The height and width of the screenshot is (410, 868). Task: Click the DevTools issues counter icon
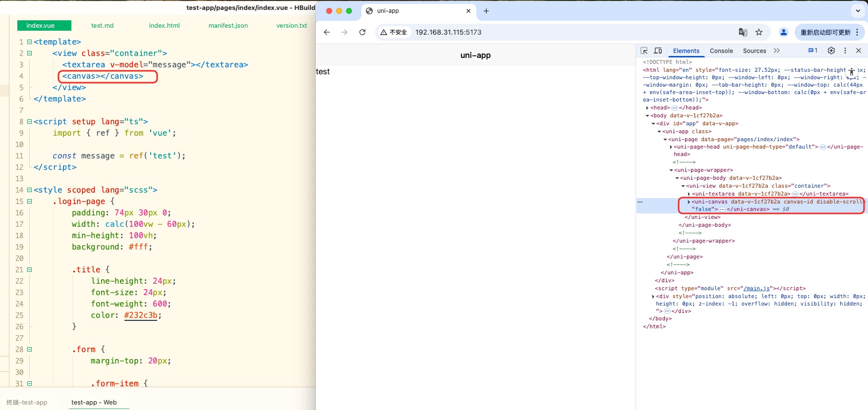812,51
